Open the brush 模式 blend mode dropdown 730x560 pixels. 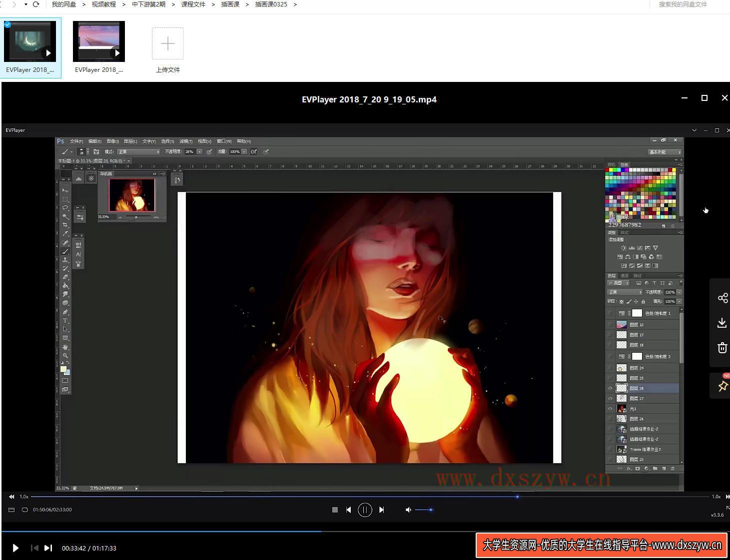tap(139, 152)
